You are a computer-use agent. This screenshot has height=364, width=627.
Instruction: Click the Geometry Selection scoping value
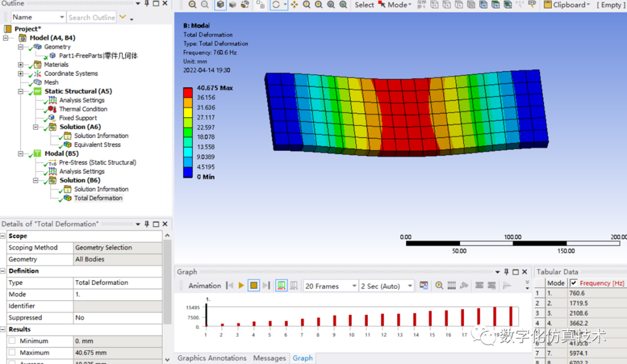(x=117, y=247)
